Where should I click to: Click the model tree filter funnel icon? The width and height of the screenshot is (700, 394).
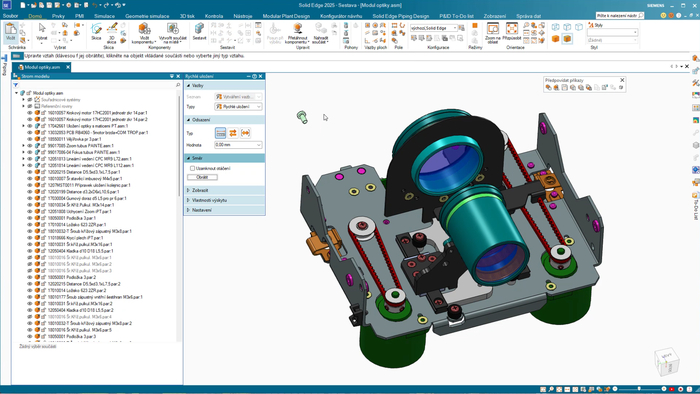16,85
